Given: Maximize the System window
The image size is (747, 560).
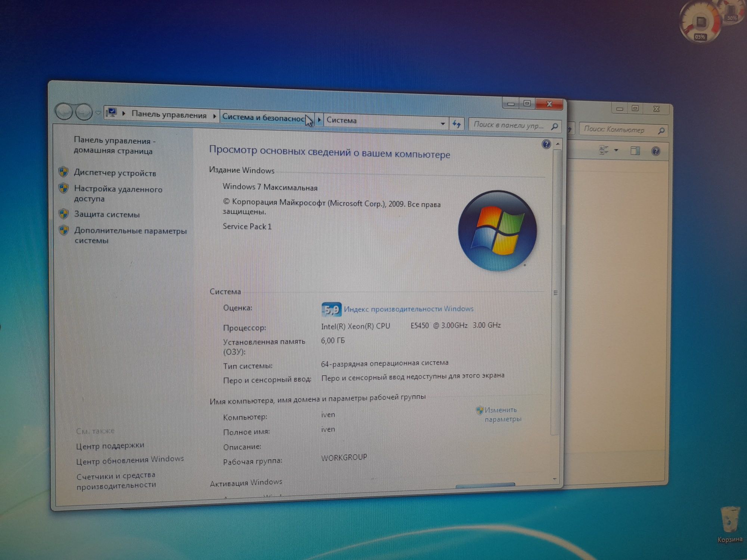Looking at the screenshot, I should pos(527,103).
